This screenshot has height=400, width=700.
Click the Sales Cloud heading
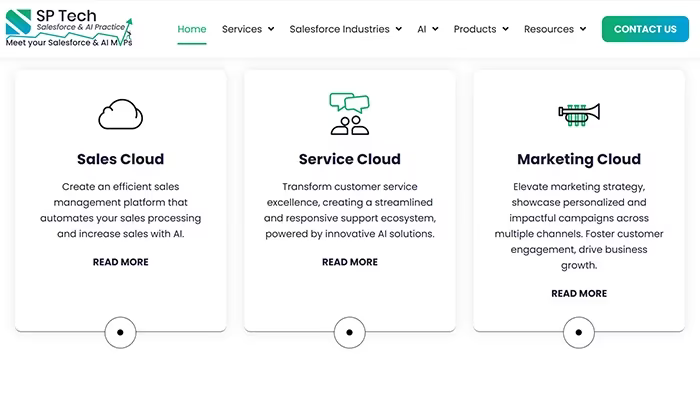click(x=121, y=159)
